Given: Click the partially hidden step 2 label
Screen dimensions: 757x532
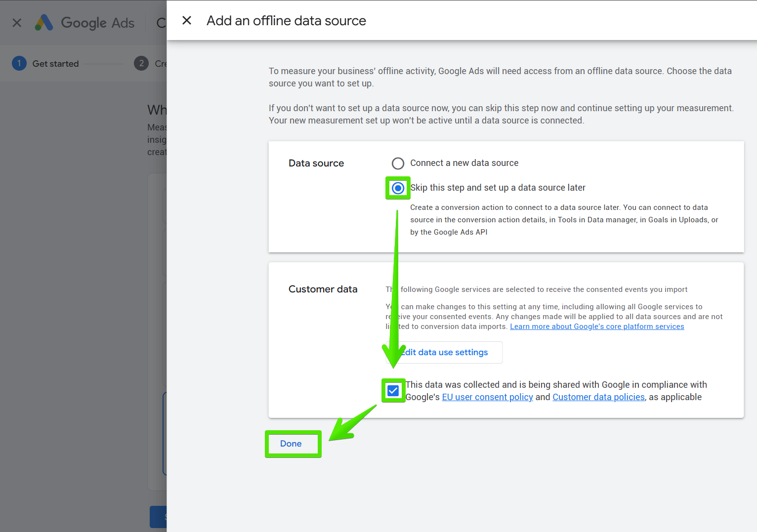Looking at the screenshot, I should [x=161, y=64].
